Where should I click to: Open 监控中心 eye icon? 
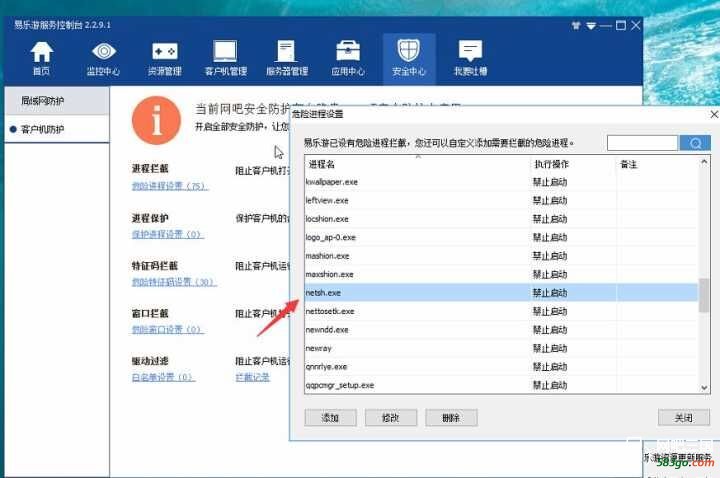coord(103,58)
